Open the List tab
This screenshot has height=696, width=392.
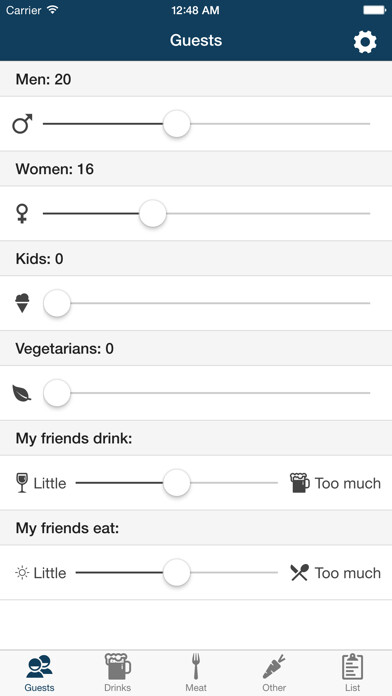point(352,673)
